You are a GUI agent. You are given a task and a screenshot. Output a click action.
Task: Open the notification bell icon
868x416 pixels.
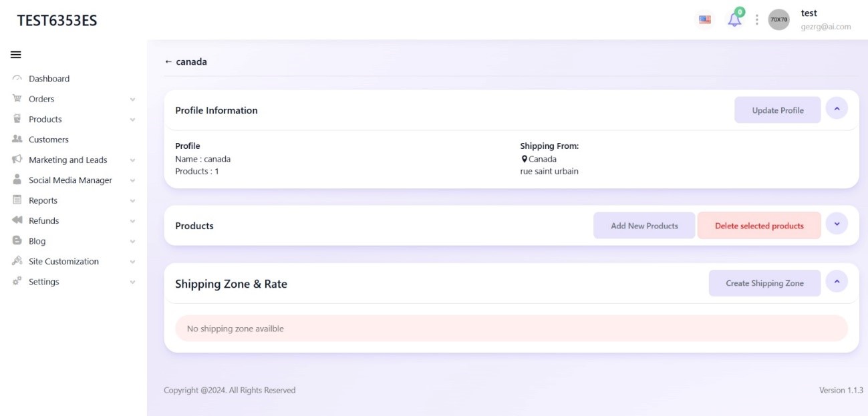click(734, 19)
